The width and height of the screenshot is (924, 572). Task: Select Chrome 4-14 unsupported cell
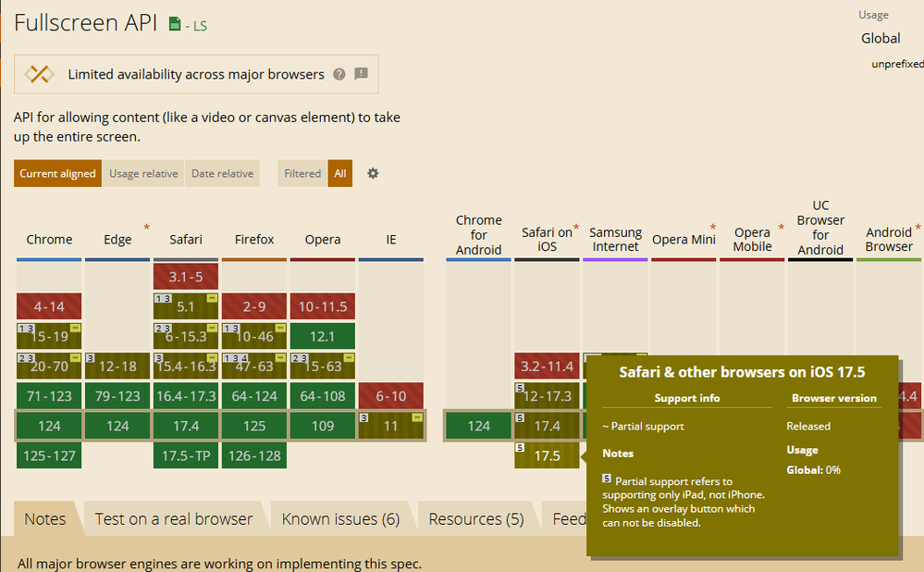coord(49,306)
